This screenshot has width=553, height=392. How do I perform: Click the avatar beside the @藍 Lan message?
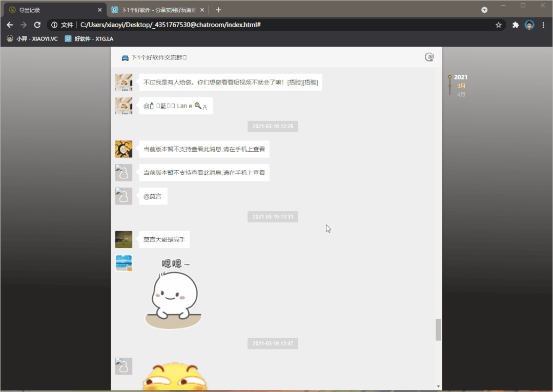coord(124,106)
